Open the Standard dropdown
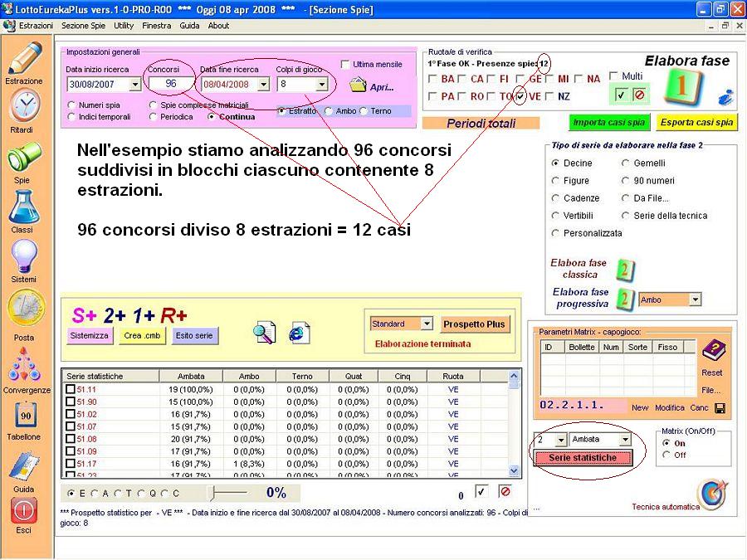 tap(427, 324)
